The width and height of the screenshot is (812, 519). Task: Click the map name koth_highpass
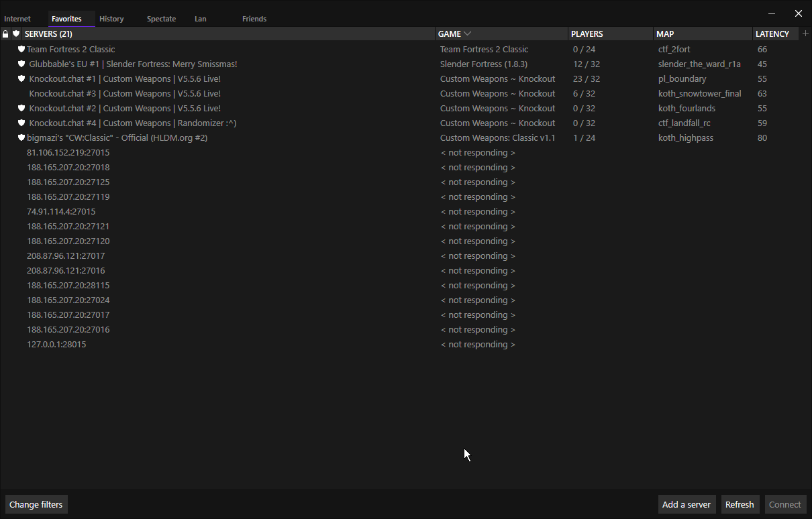(x=686, y=137)
